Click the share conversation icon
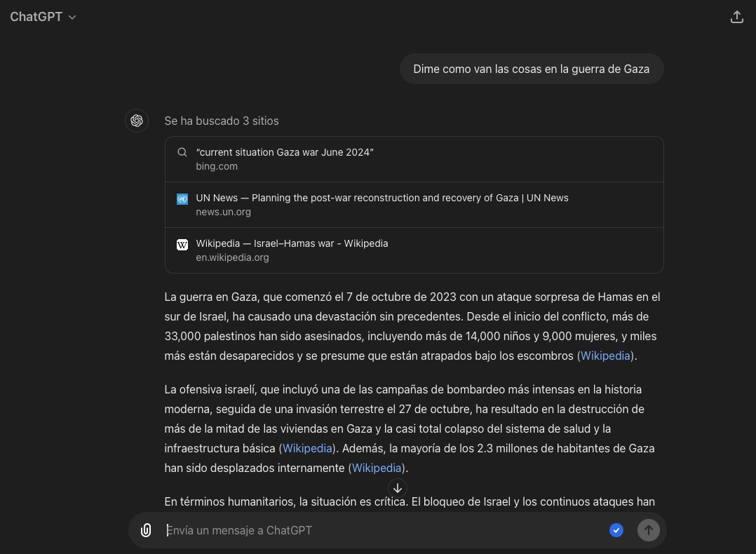Screen dimensions: 756x554 pyautogui.click(x=737, y=16)
